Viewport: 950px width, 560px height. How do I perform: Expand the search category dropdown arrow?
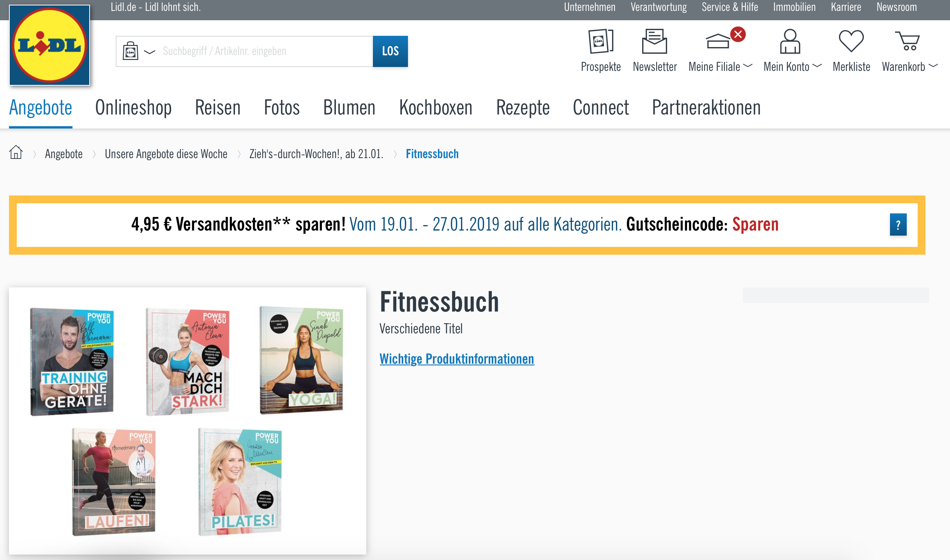150,52
